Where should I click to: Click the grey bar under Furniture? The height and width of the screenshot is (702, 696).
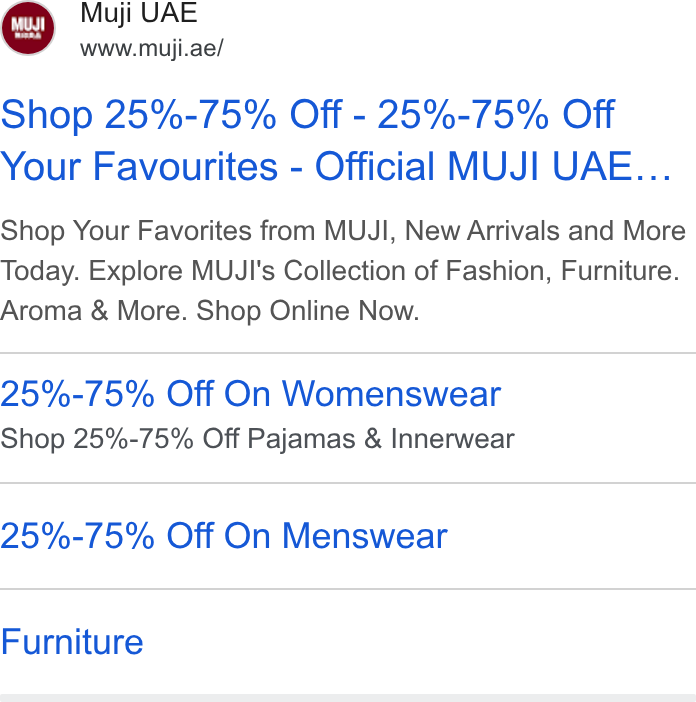(x=348, y=698)
